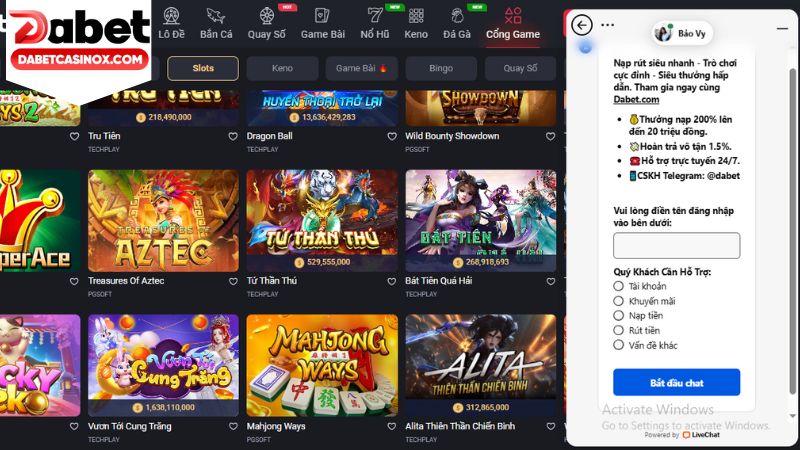Image resolution: width=800 pixels, height=450 pixels.
Task: Open the Tứ Thần Thú game thumbnail
Action: pyautogui.click(x=322, y=220)
